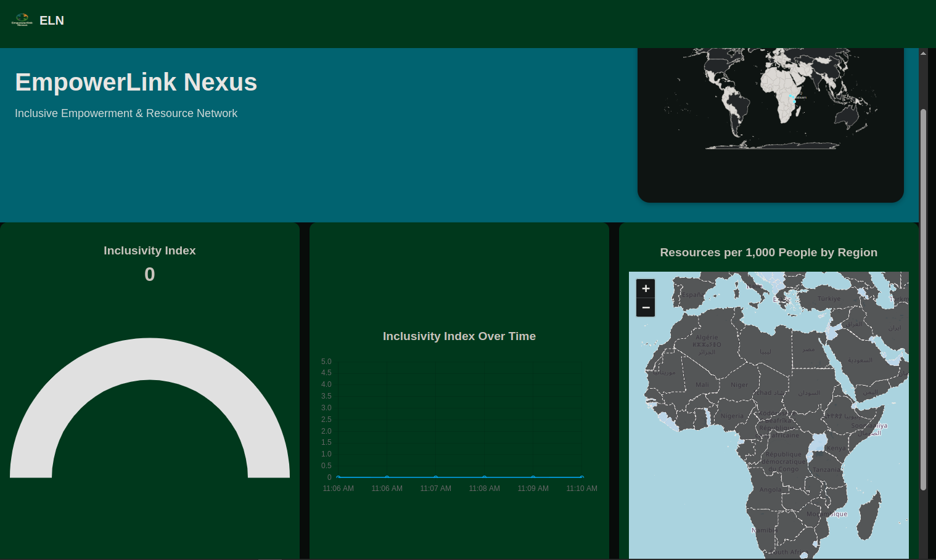Click the Inclusivity Index value zero
The width and height of the screenshot is (936, 560).
tap(150, 274)
